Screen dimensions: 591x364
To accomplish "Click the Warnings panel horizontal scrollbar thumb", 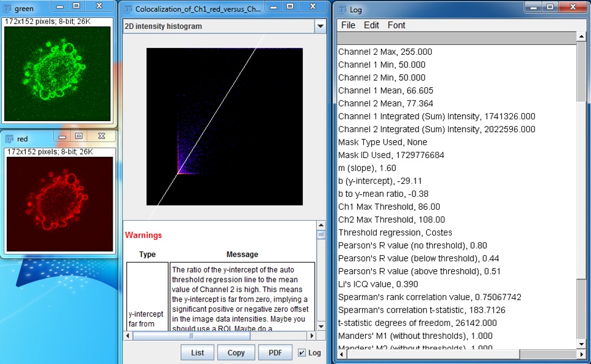I will (191, 336).
